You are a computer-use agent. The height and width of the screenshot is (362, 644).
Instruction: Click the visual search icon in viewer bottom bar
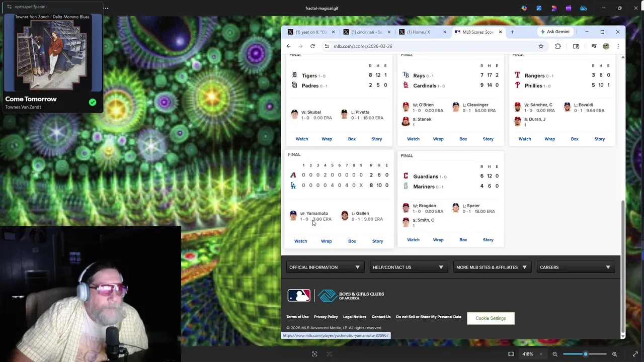pyautogui.click(x=314, y=354)
